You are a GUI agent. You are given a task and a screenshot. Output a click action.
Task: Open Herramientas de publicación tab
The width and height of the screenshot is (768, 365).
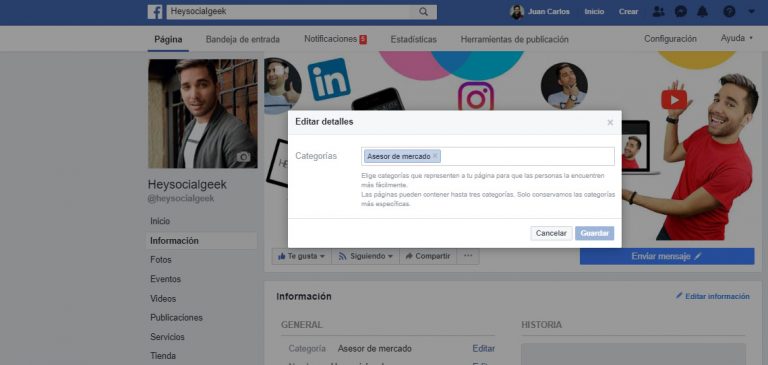(514, 39)
